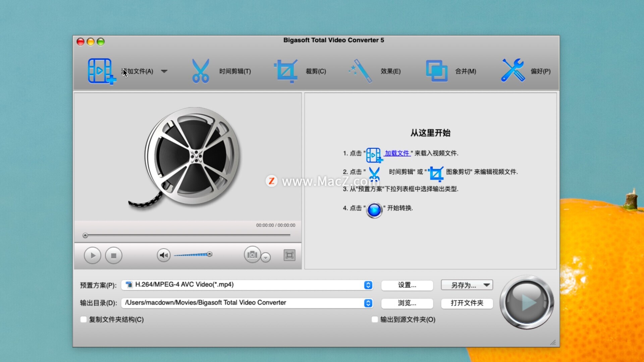Mute the preview speaker icon

(x=164, y=255)
